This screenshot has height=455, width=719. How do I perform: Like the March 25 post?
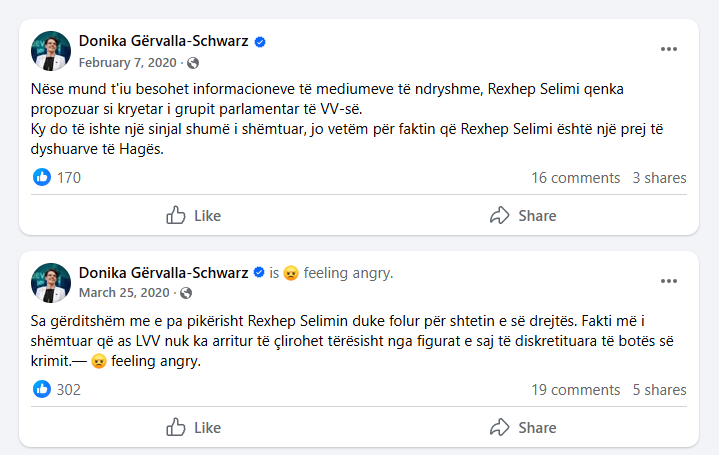(x=193, y=427)
